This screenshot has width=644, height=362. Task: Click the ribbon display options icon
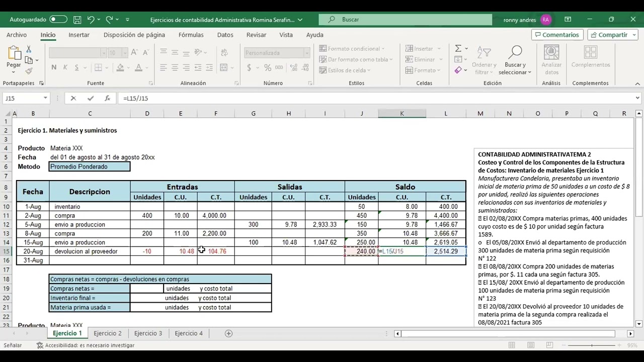[568, 20]
